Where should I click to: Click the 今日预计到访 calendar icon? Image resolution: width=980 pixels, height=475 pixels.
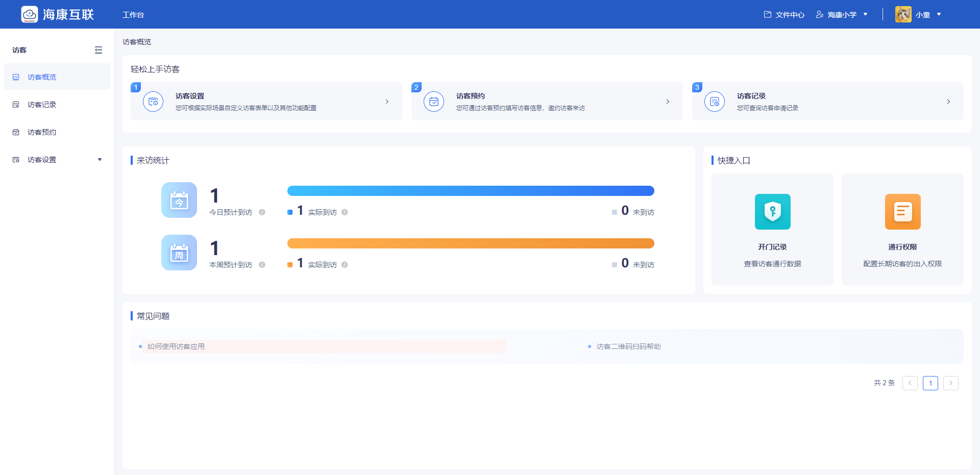[x=179, y=200]
